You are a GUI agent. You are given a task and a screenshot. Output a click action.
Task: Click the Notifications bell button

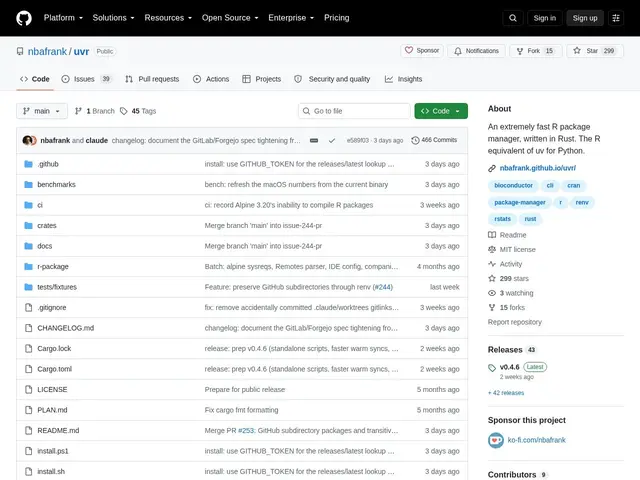476,51
